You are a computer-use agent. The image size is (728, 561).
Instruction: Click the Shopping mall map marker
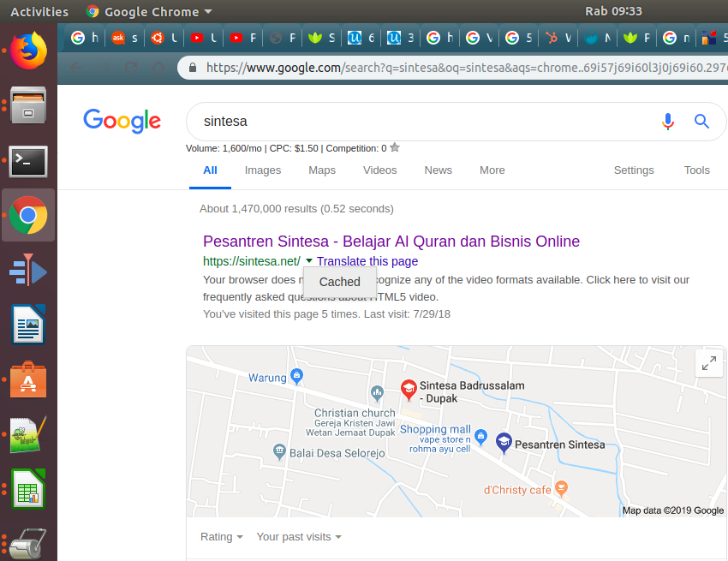click(481, 437)
